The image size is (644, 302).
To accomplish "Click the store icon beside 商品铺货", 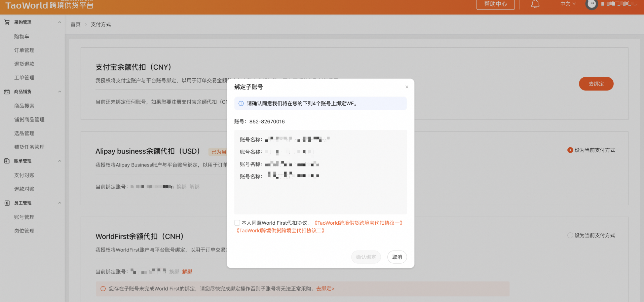I will (7, 91).
